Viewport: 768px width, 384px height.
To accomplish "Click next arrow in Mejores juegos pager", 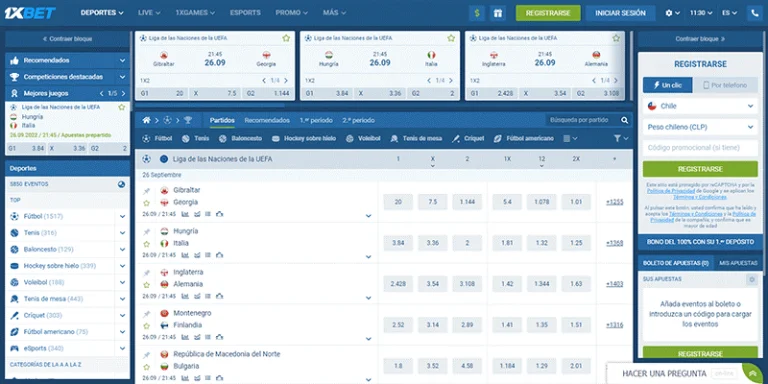I will [x=123, y=93].
